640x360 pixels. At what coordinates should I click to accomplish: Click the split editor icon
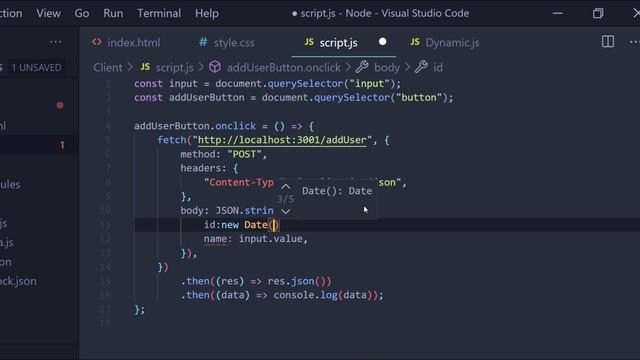tap(608, 42)
